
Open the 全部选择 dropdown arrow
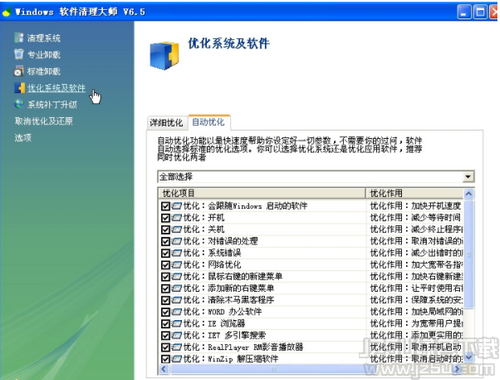click(x=468, y=177)
